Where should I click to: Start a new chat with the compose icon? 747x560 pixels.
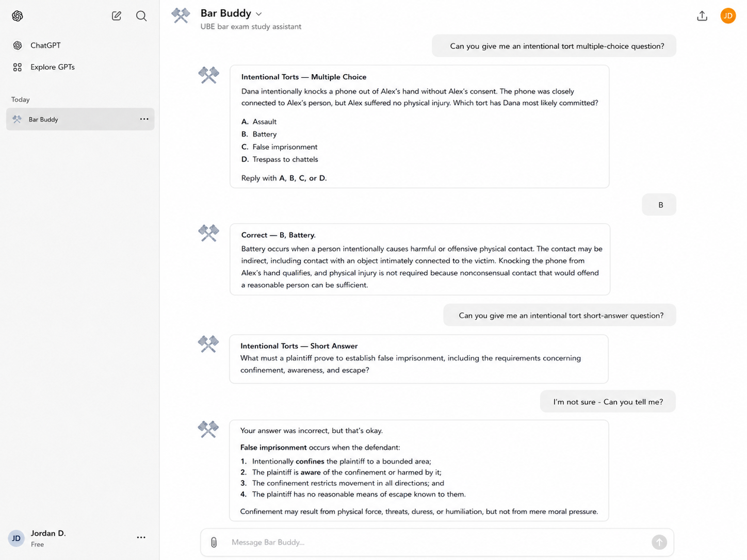point(117,16)
